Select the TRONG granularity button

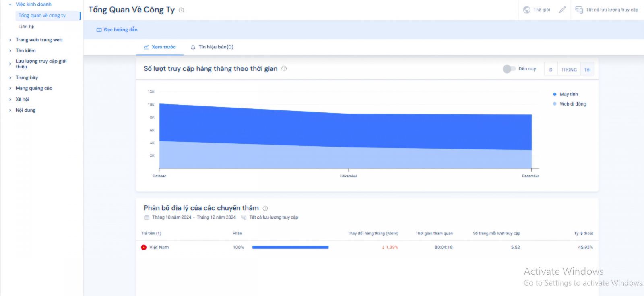569,70
